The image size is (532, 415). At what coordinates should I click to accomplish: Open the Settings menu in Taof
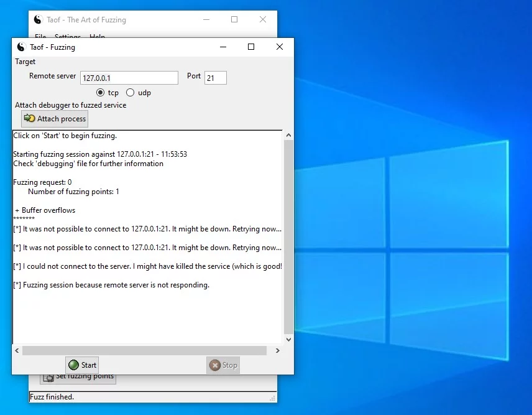click(x=68, y=37)
